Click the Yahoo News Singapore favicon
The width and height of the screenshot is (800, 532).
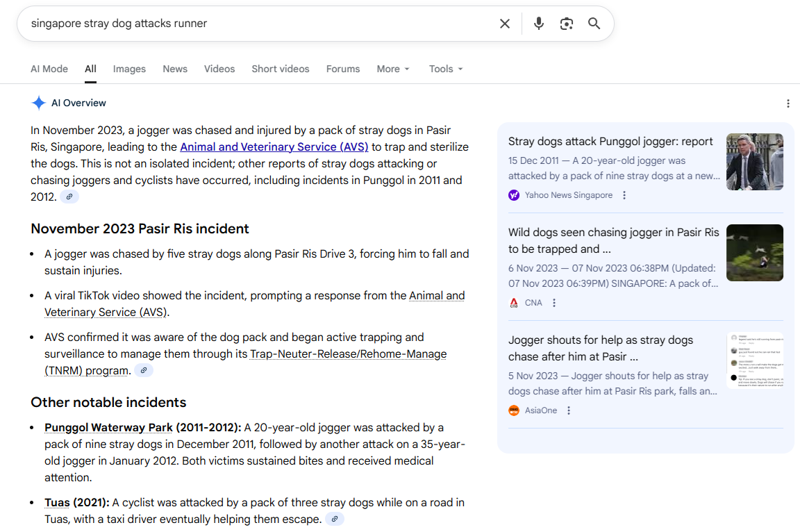point(514,195)
